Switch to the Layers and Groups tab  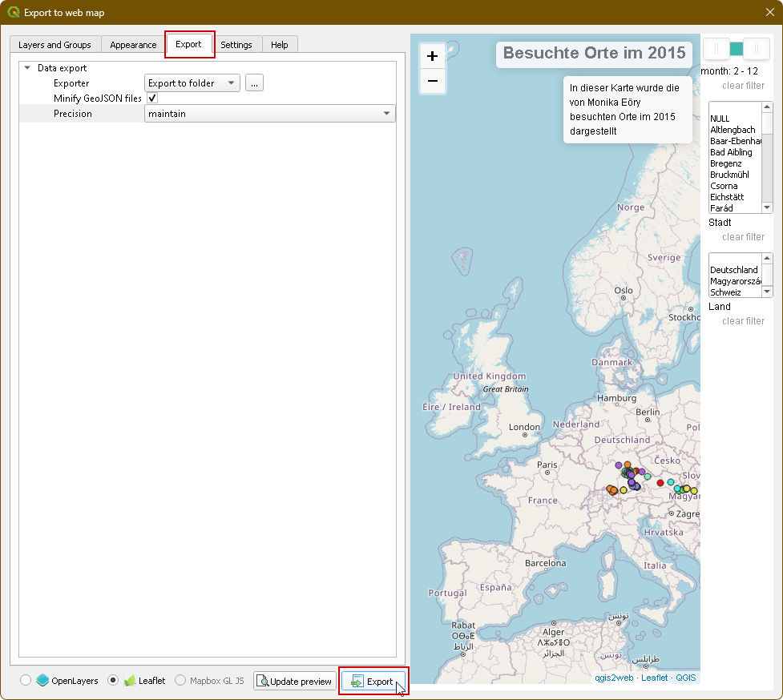click(54, 45)
